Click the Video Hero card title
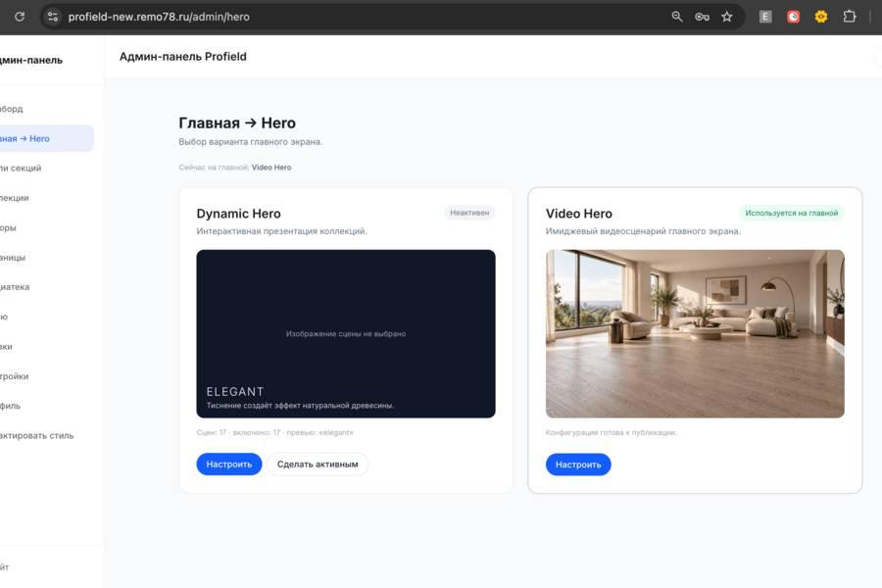Screen dimensions: 882x588 pyautogui.click(x=579, y=214)
